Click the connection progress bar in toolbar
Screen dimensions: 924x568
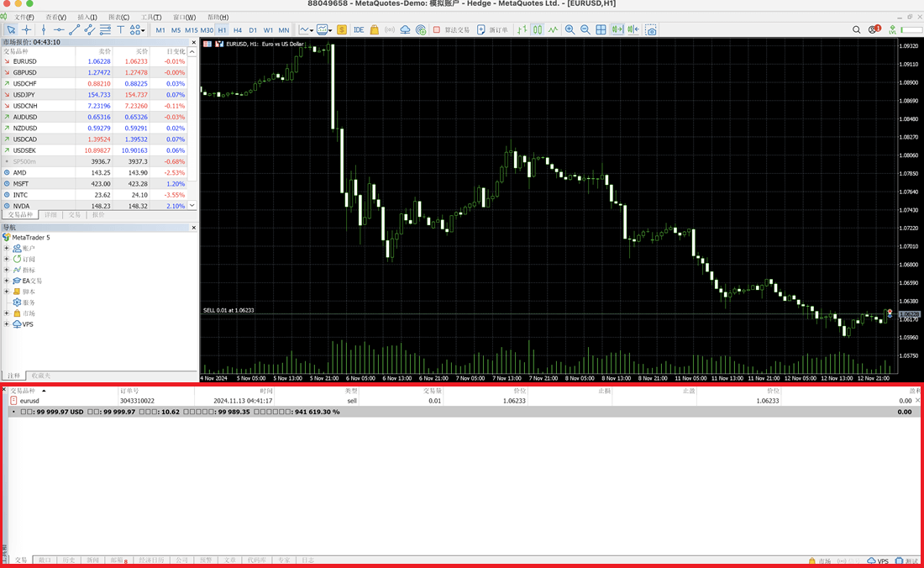pyautogui.click(x=911, y=30)
